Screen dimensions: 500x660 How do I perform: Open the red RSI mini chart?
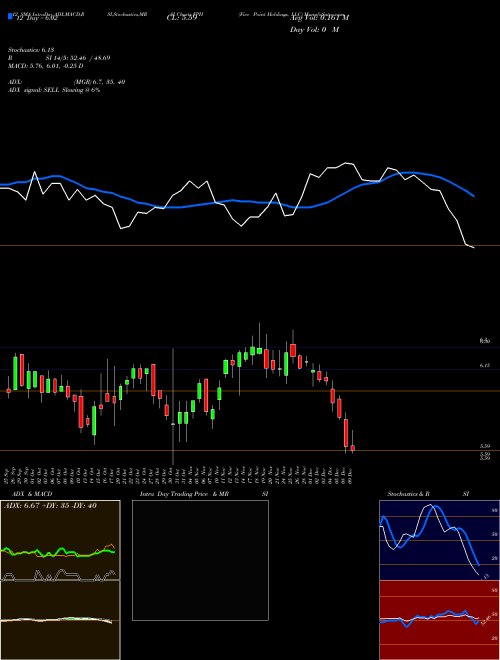[x=439, y=620]
